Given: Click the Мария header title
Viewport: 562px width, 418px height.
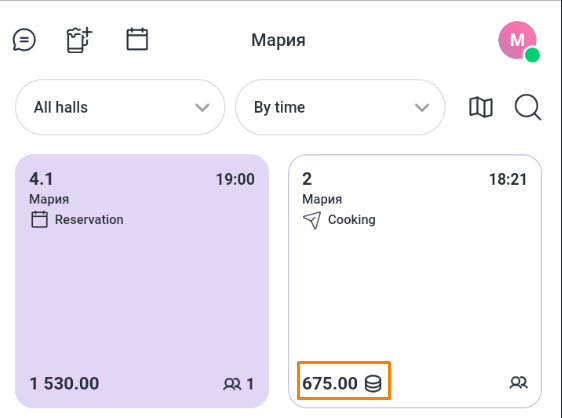Looking at the screenshot, I should click(278, 40).
